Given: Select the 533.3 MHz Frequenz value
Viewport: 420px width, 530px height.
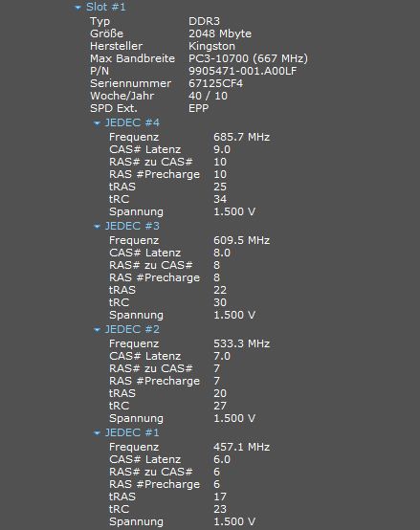Looking at the screenshot, I should 242,343.
